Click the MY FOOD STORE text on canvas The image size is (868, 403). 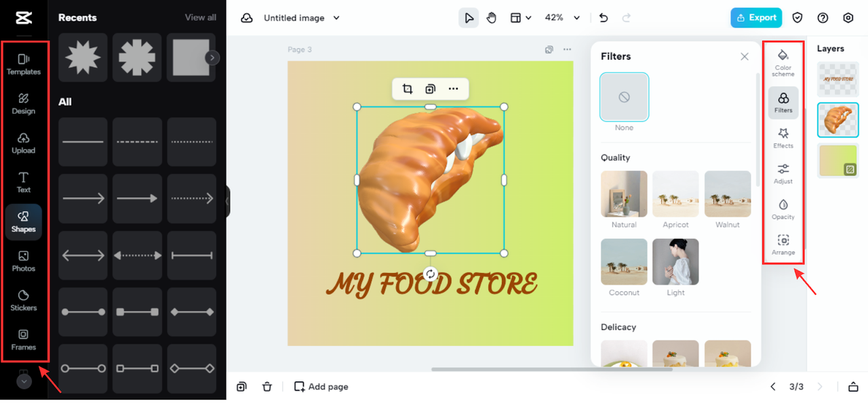pyautogui.click(x=432, y=284)
